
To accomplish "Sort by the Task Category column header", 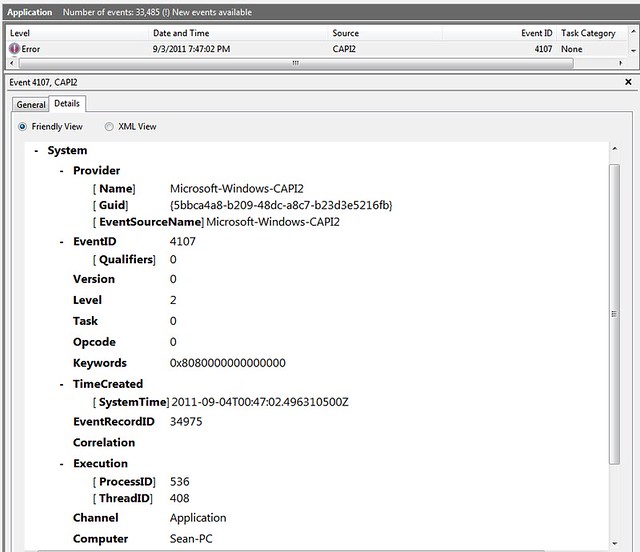I will pos(591,33).
